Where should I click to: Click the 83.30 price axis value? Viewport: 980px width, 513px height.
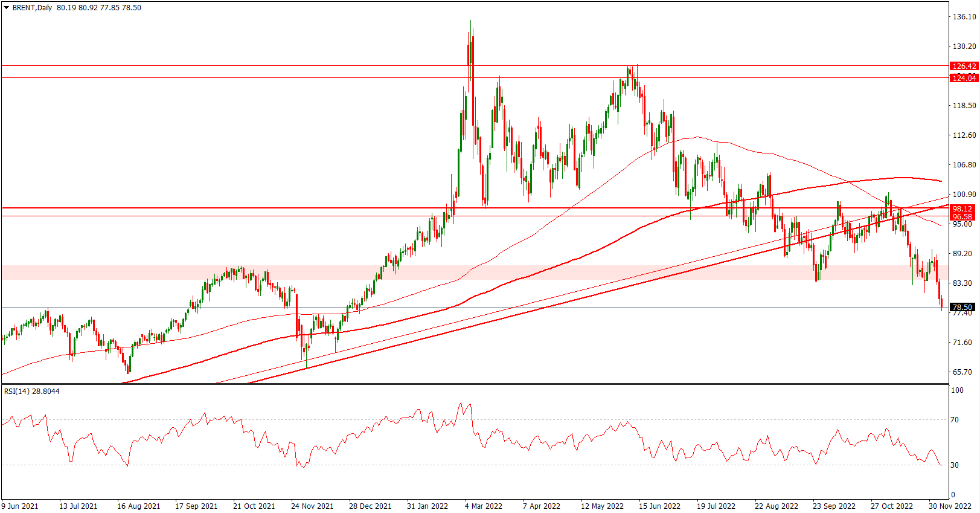tap(962, 283)
